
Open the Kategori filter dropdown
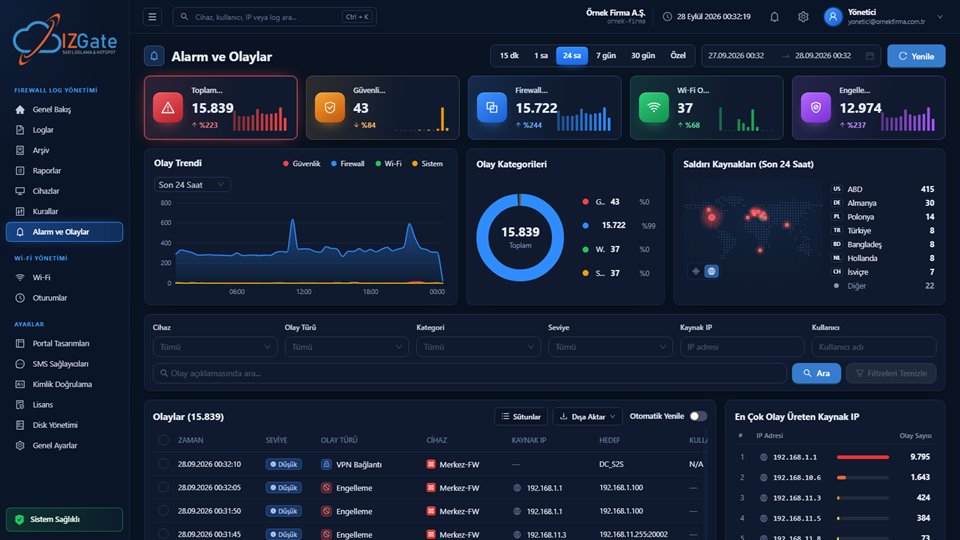[478, 347]
